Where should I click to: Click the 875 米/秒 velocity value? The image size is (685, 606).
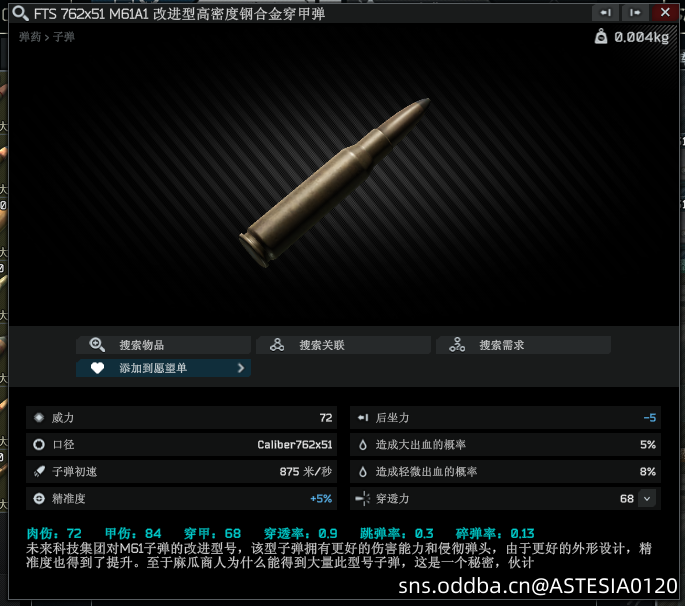coord(306,472)
